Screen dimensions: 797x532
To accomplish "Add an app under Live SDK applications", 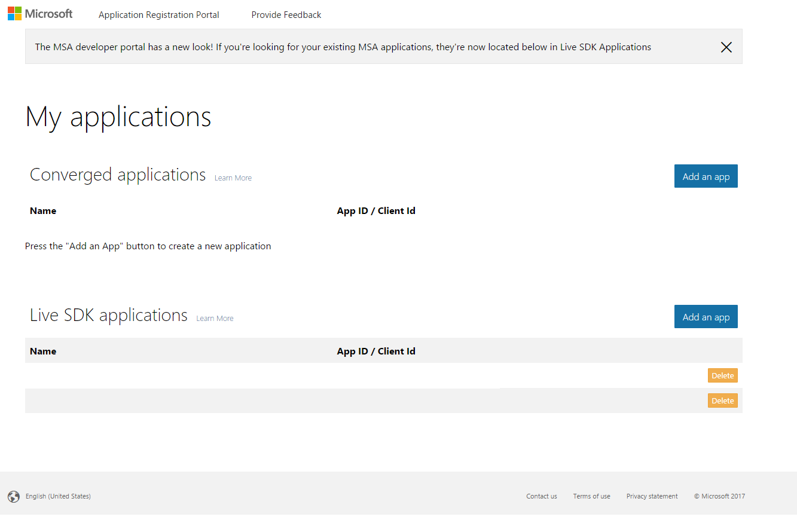I will (706, 317).
